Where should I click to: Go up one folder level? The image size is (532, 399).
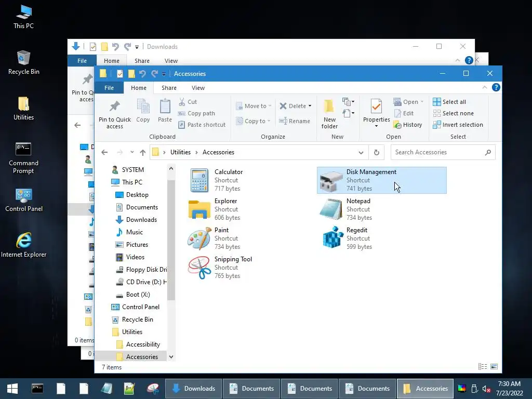pos(143,152)
